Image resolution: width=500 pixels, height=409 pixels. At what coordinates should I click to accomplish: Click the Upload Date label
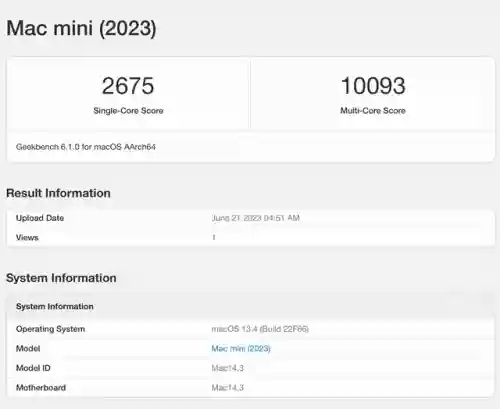(x=40, y=218)
